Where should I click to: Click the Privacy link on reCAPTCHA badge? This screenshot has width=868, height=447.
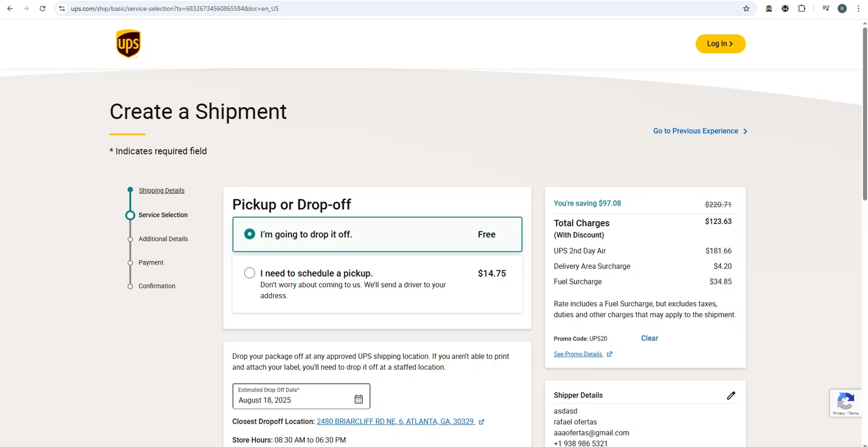coord(838,413)
